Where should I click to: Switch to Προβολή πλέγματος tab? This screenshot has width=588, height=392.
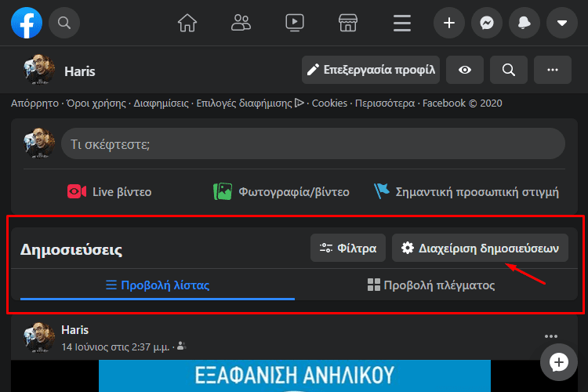(431, 285)
